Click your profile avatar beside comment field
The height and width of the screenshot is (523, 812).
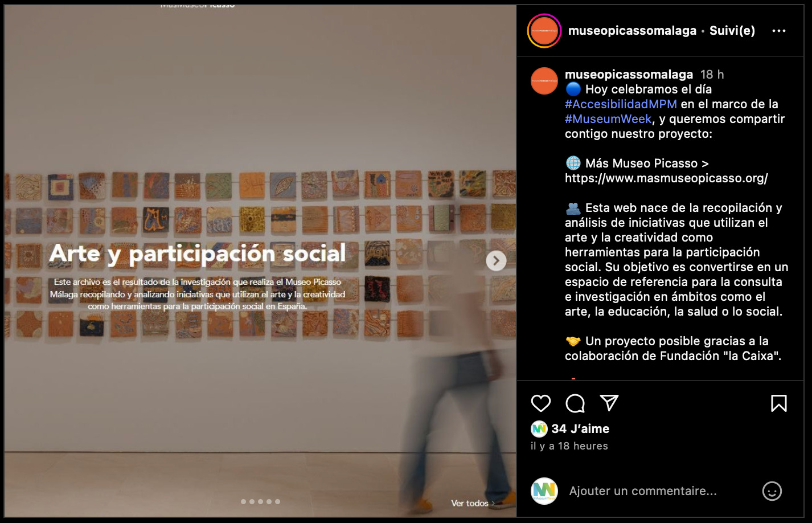point(544,491)
